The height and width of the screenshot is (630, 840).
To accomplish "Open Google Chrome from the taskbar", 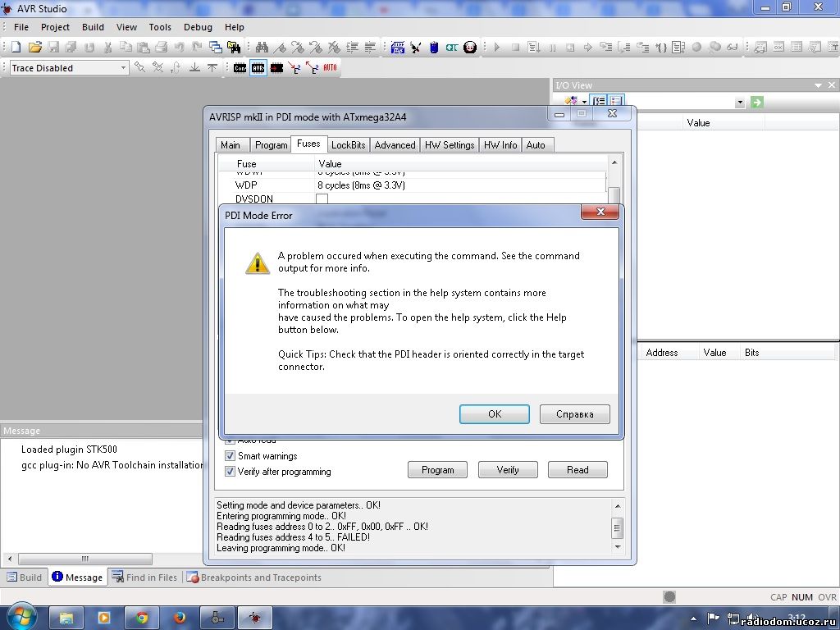I will [142, 618].
